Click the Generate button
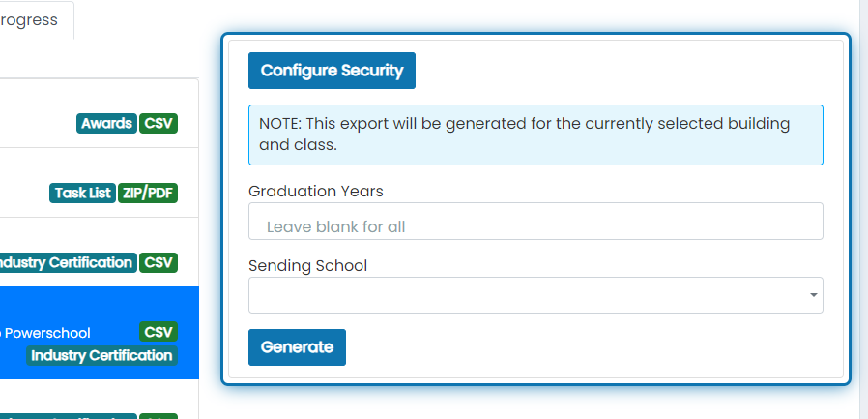This screenshot has width=868, height=419. (297, 347)
